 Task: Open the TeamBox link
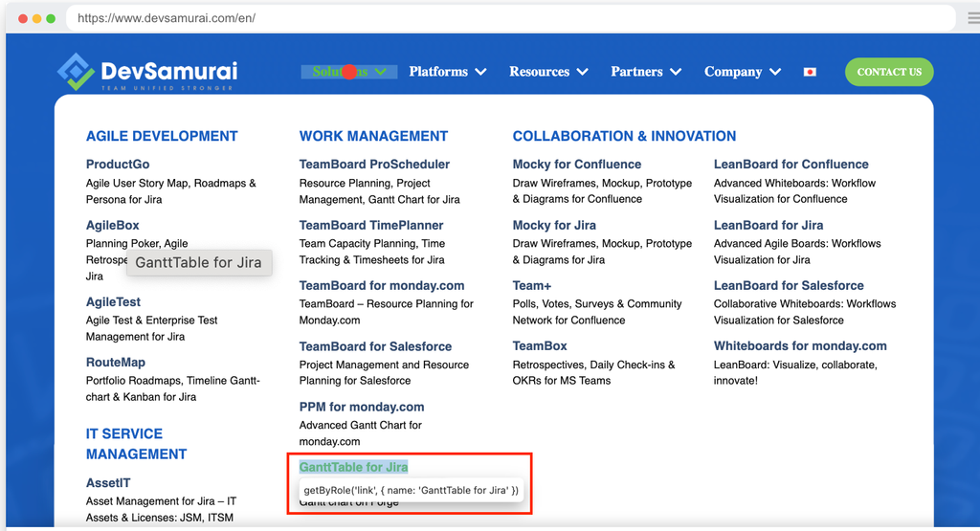pyautogui.click(x=540, y=346)
